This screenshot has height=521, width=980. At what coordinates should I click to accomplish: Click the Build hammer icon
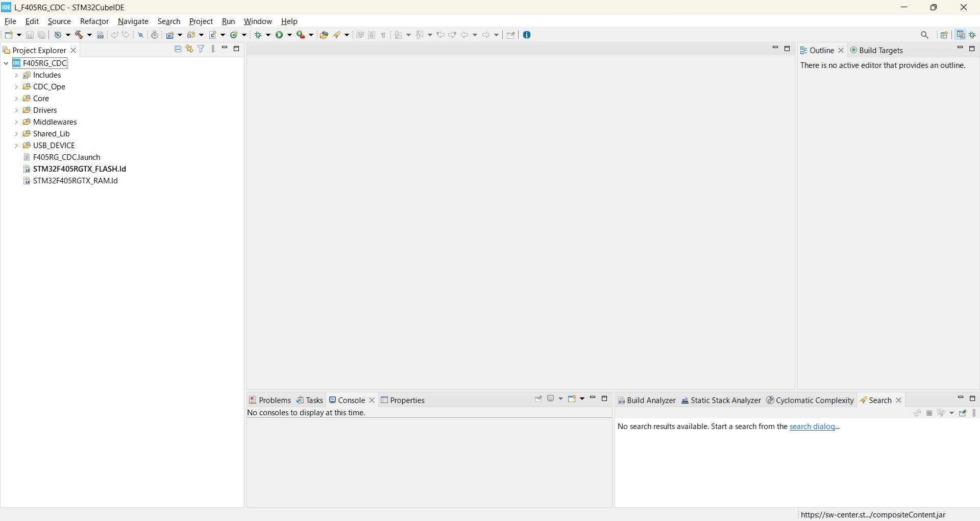80,35
